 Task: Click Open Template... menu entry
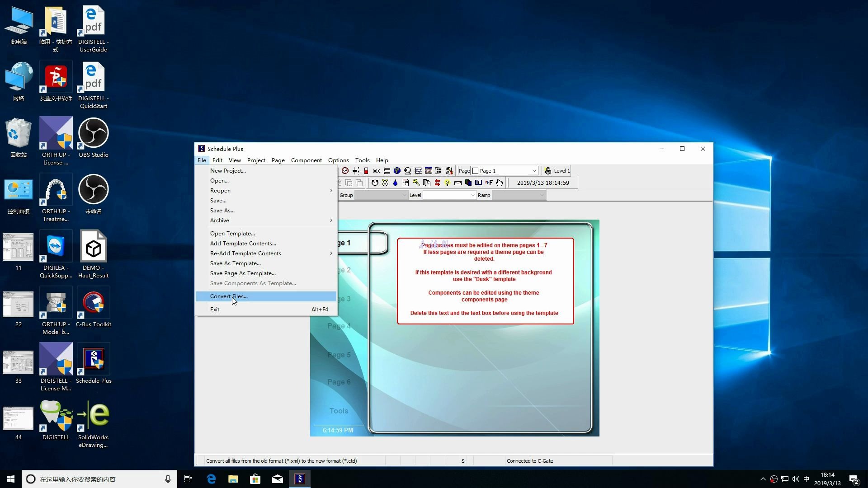click(x=266, y=234)
